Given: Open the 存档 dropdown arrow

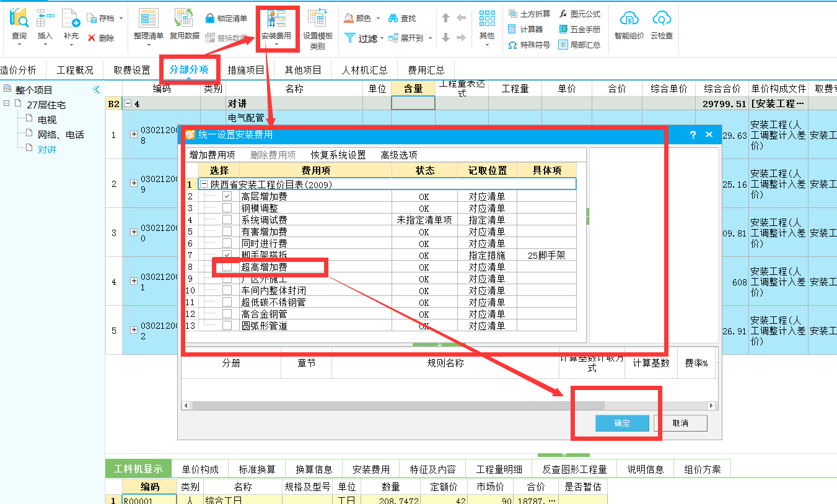Looking at the screenshot, I should pyautogui.click(x=121, y=19).
